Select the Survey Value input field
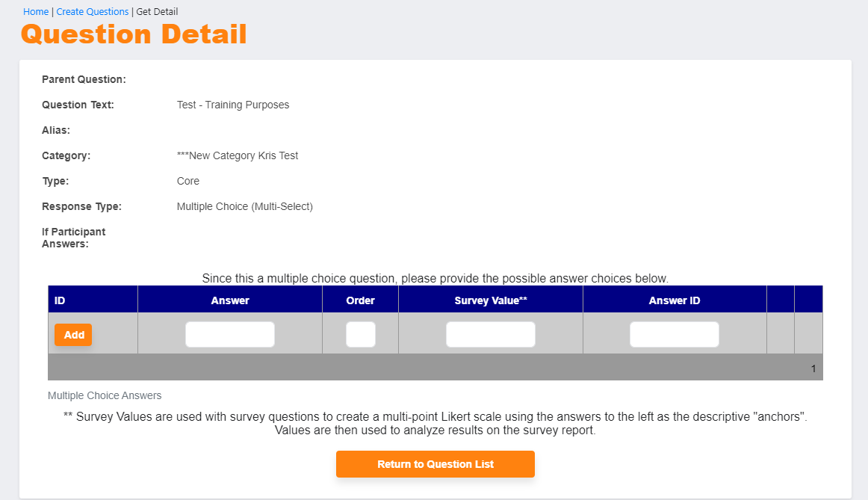Viewport: 868px width, 500px height. pyautogui.click(x=491, y=335)
